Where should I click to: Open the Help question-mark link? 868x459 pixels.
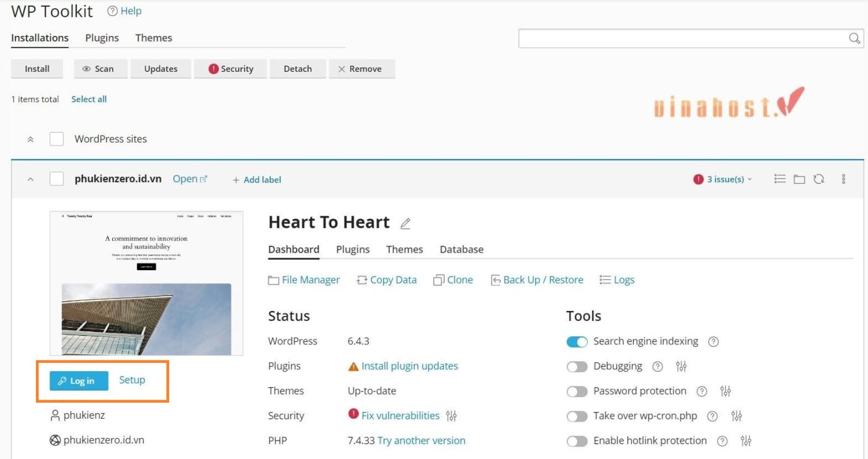pos(124,11)
